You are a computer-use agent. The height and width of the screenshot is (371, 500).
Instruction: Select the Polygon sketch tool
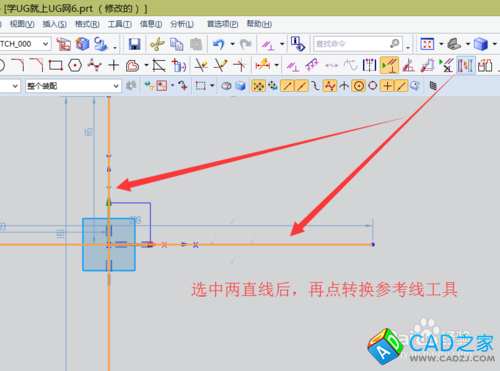click(75, 65)
